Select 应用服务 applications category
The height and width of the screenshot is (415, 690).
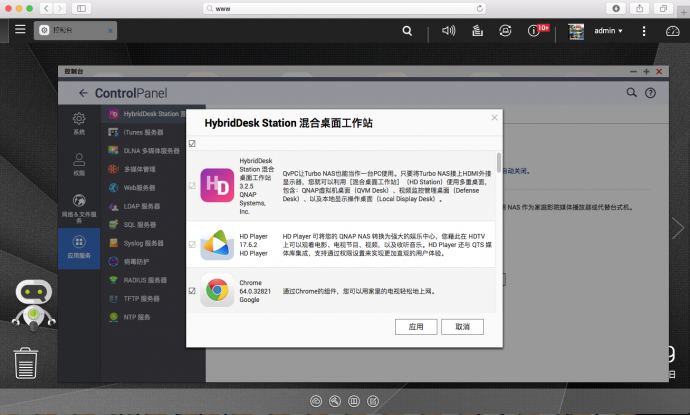point(79,247)
